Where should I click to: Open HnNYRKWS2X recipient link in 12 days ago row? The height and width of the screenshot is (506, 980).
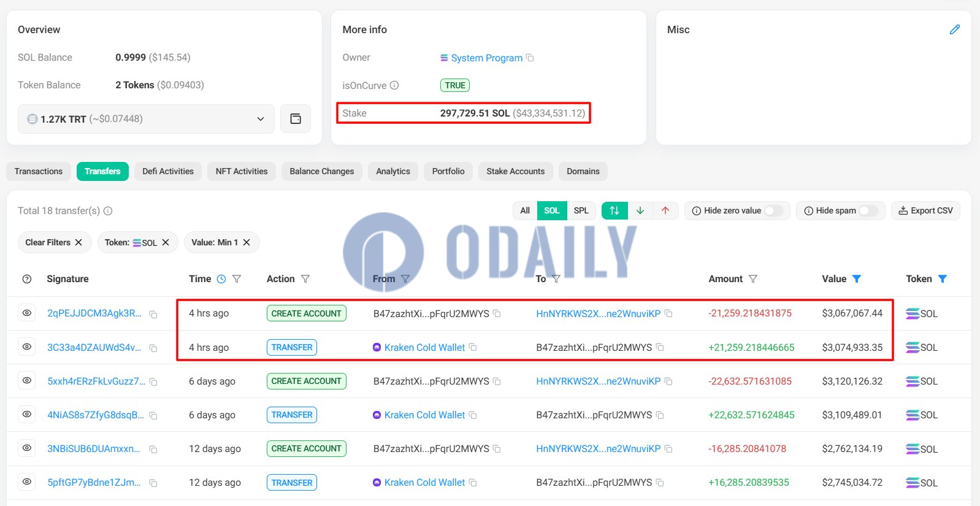599,448
